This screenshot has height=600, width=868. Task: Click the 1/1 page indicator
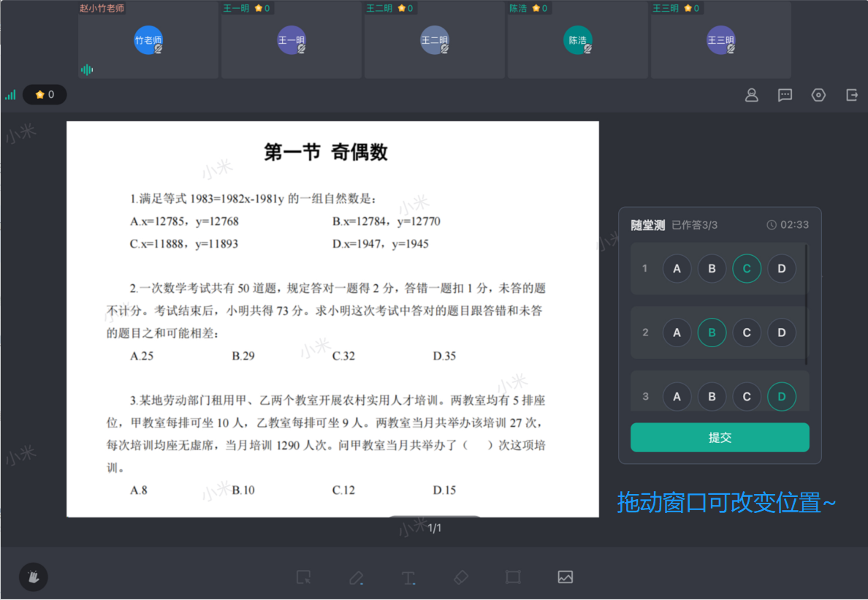click(435, 528)
